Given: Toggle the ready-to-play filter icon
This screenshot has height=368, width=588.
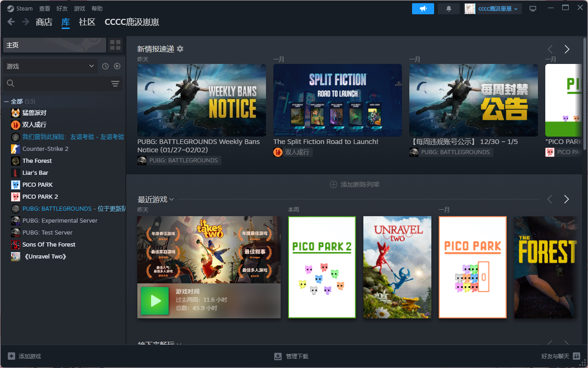Looking at the screenshot, I should click(x=117, y=66).
